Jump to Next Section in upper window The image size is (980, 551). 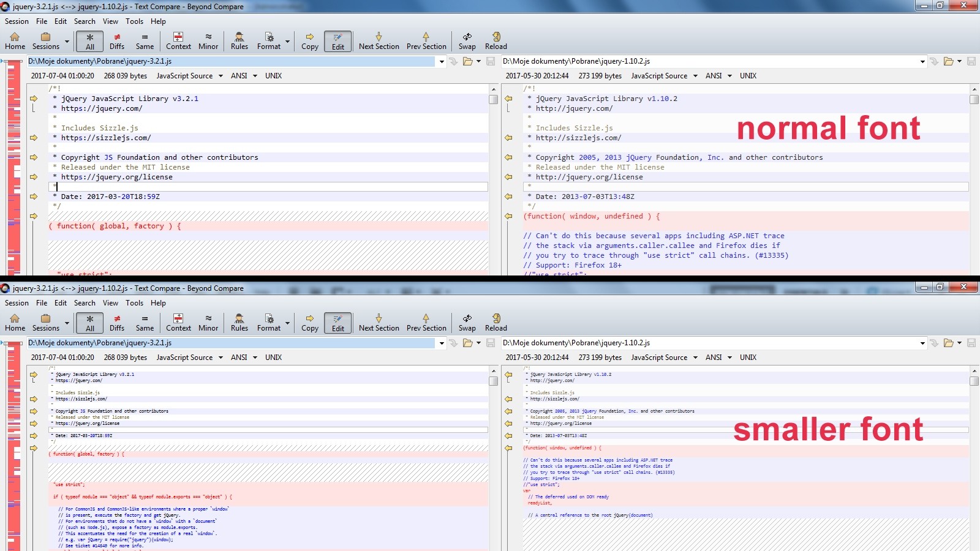(379, 41)
